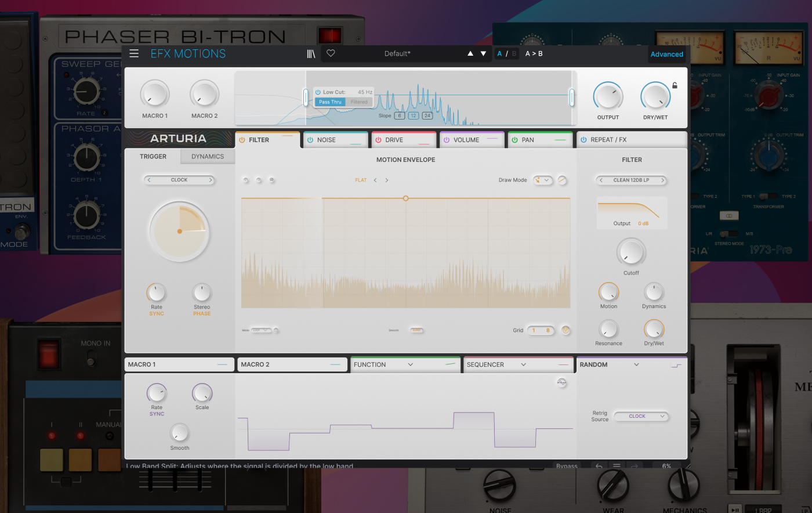The image size is (812, 513).
Task: Click the waveform polarity icon in Random panel
Action: pyautogui.click(x=561, y=382)
